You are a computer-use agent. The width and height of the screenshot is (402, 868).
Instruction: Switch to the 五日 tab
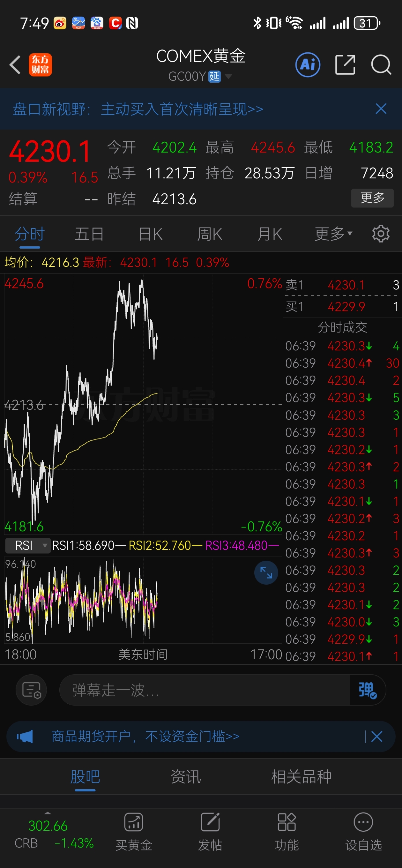click(89, 234)
